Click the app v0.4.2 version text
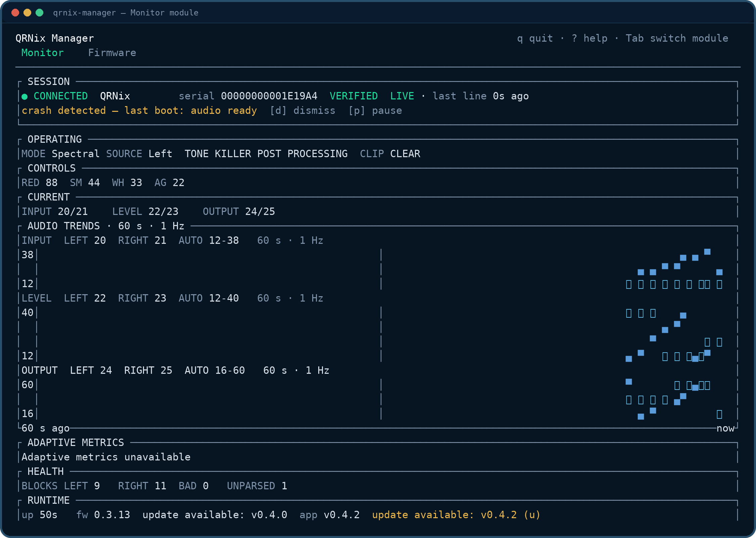 (330, 515)
